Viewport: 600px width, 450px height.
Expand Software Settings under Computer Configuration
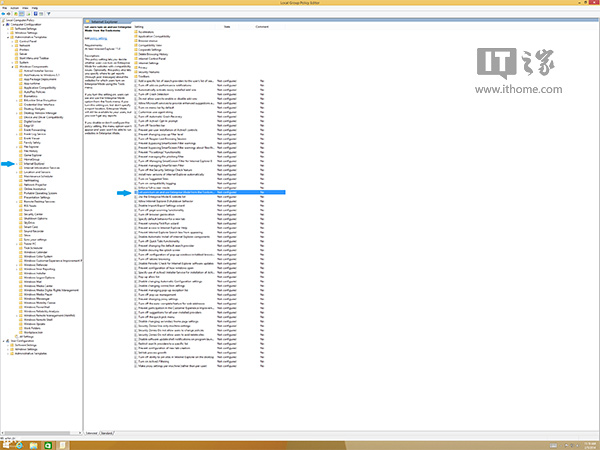coord(8,29)
